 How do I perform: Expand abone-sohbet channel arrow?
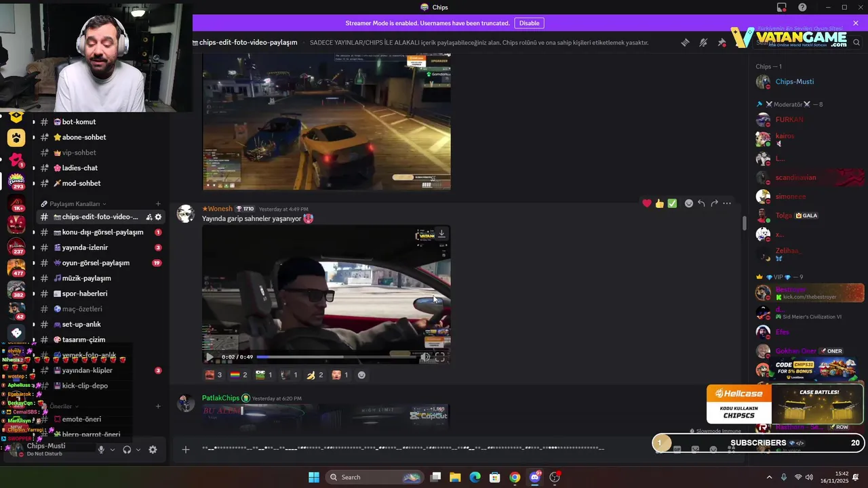33,137
